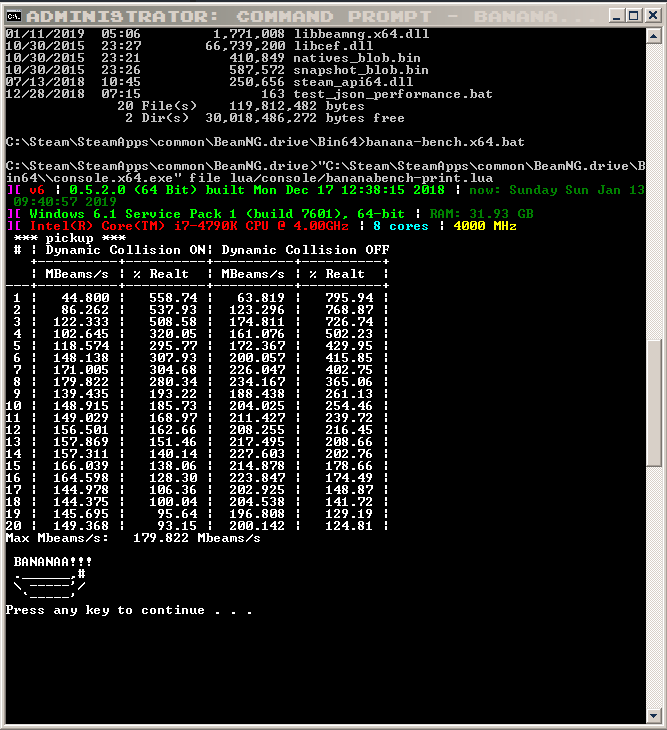
Task: Open the Command Prompt system menu icon
Action: (x=13, y=16)
